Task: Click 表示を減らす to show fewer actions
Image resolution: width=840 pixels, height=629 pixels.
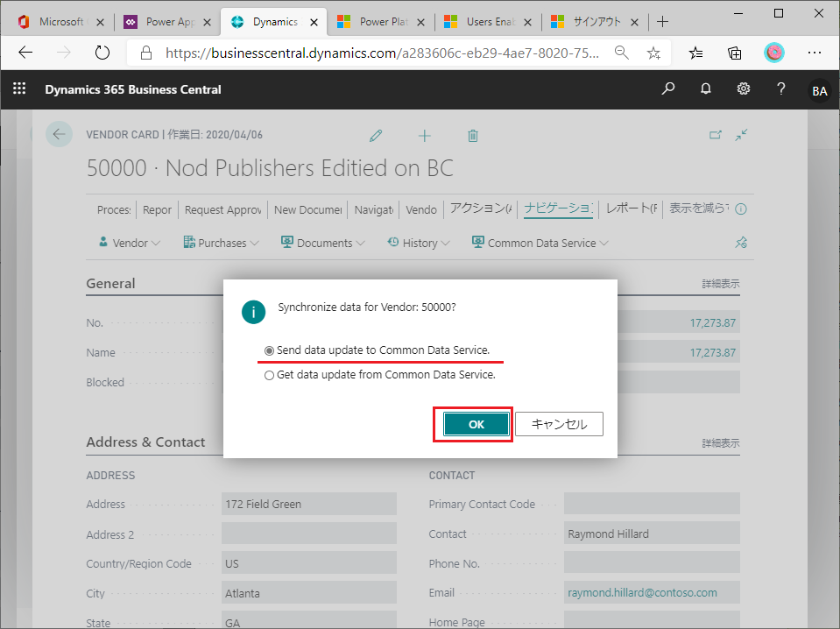Action: [699, 208]
